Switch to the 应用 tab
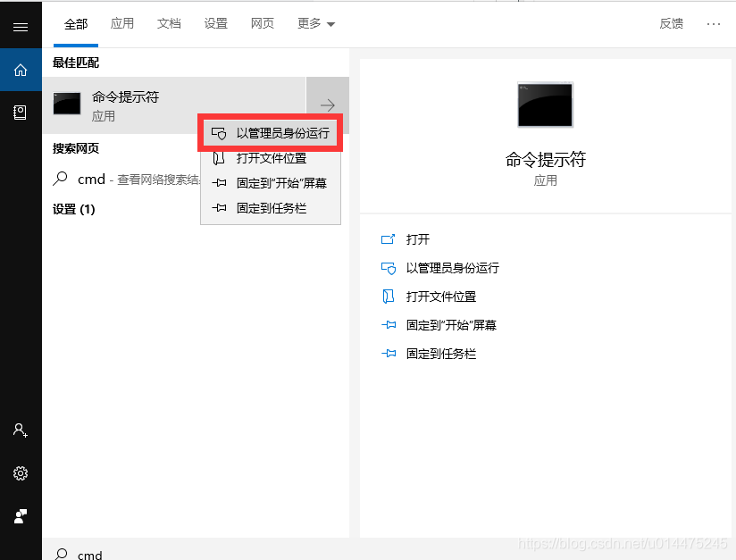The width and height of the screenshot is (736, 560). click(122, 23)
